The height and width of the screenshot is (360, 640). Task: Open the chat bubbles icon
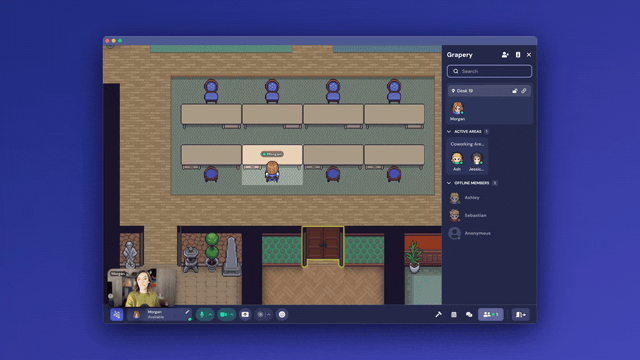click(469, 314)
